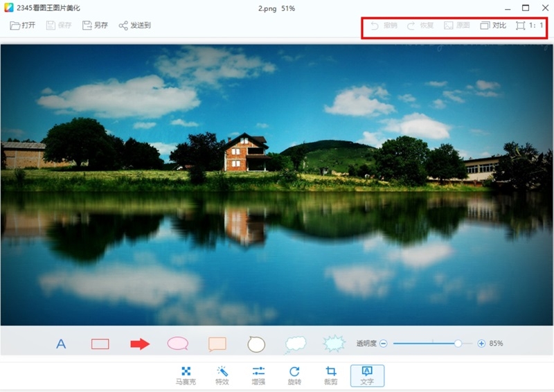
Task: Toggle 对比 compare view
Action: pyautogui.click(x=493, y=26)
